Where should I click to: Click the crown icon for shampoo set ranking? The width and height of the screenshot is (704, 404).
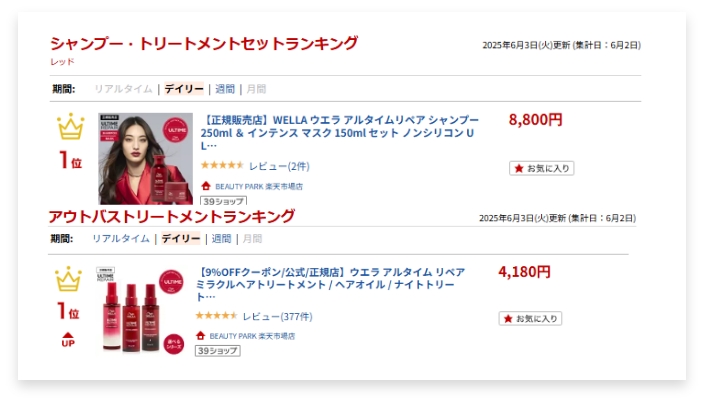pos(70,127)
